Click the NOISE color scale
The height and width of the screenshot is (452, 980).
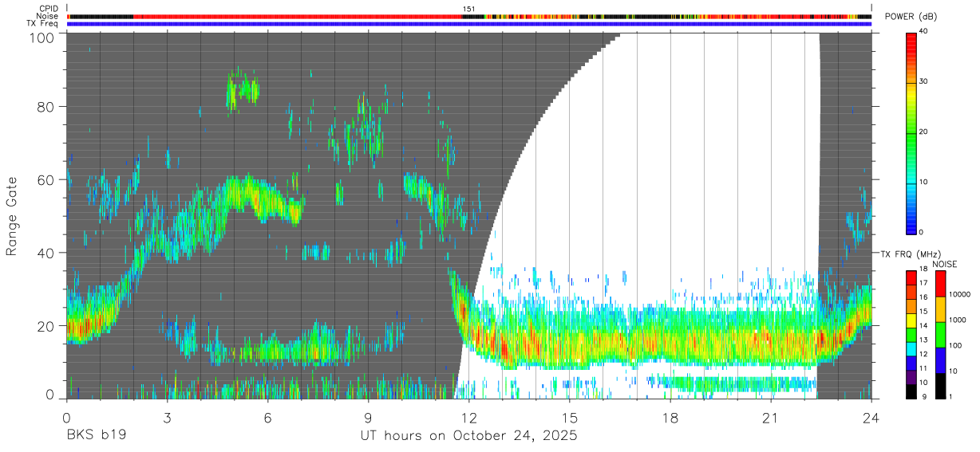click(941, 334)
